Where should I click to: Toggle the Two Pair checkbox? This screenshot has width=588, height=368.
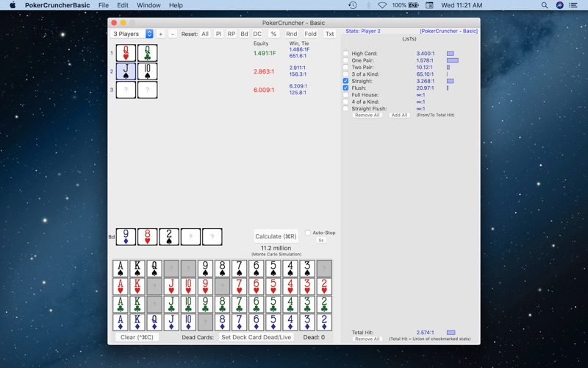345,67
